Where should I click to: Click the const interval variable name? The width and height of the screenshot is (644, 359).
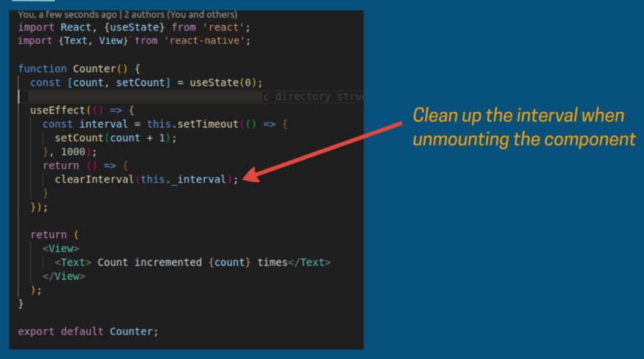pyautogui.click(x=103, y=124)
